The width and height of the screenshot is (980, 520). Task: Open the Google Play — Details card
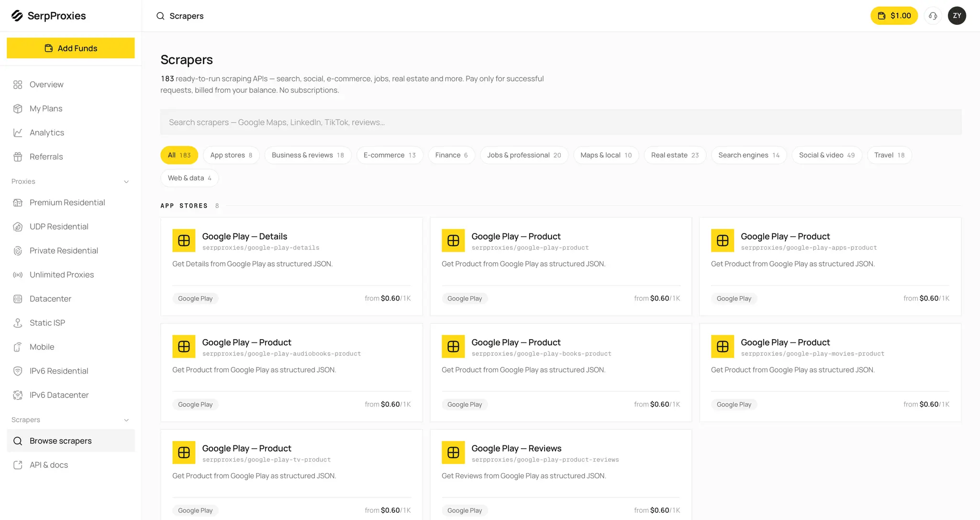coord(291,266)
